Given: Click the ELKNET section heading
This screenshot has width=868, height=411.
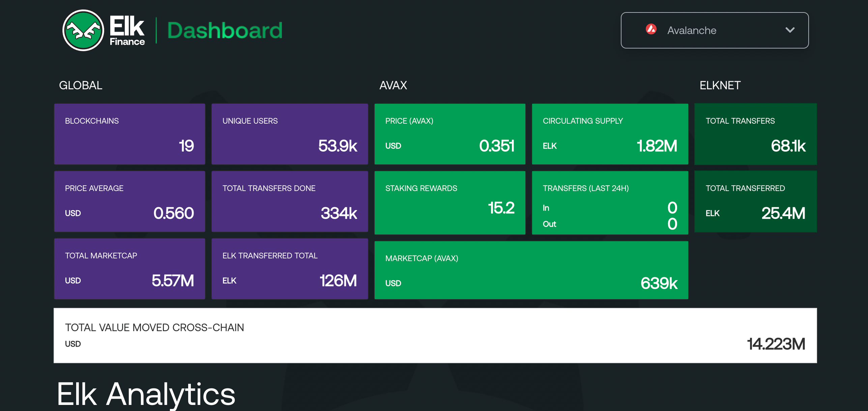Looking at the screenshot, I should click(720, 85).
